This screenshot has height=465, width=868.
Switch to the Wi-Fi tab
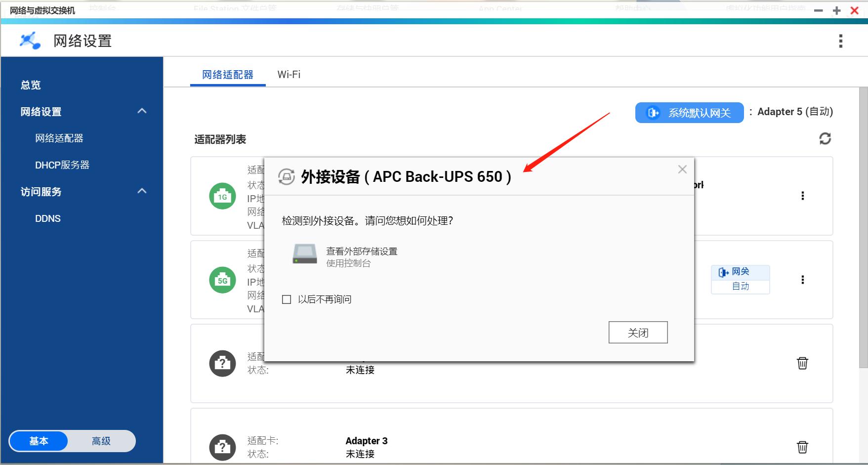coord(289,74)
